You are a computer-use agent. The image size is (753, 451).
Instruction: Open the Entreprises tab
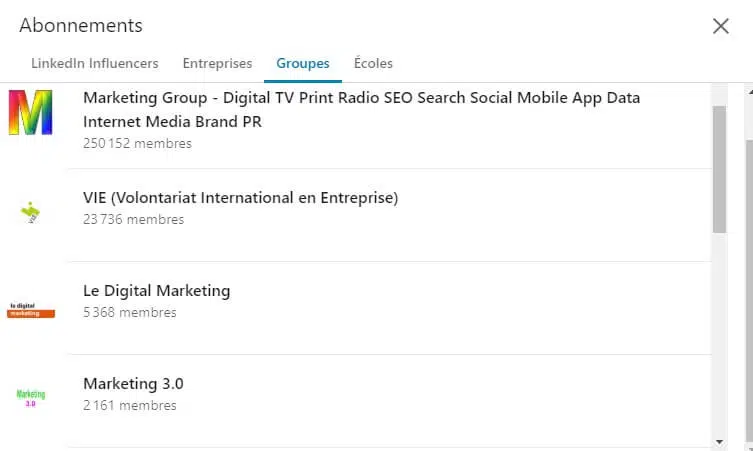(217, 63)
